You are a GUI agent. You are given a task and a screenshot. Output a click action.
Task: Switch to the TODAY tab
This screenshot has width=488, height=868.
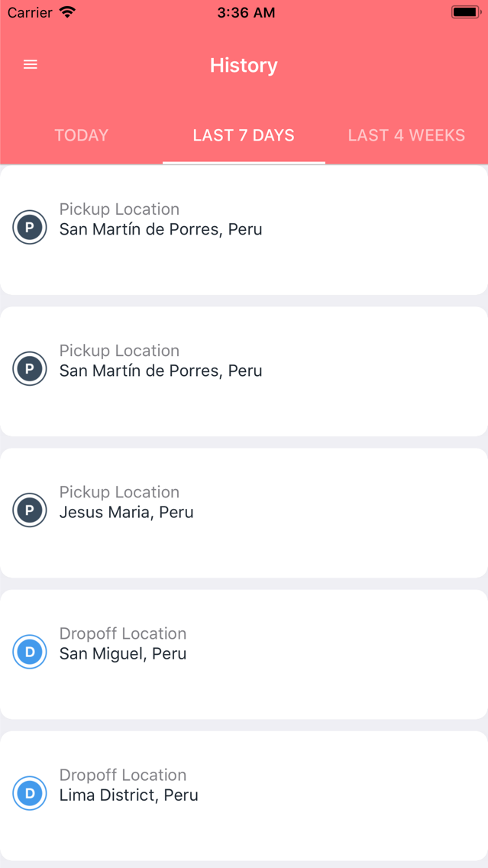[x=81, y=135]
